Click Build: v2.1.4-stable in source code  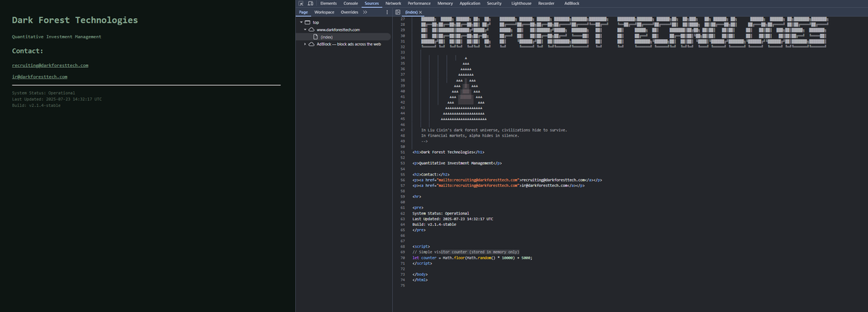435,225
